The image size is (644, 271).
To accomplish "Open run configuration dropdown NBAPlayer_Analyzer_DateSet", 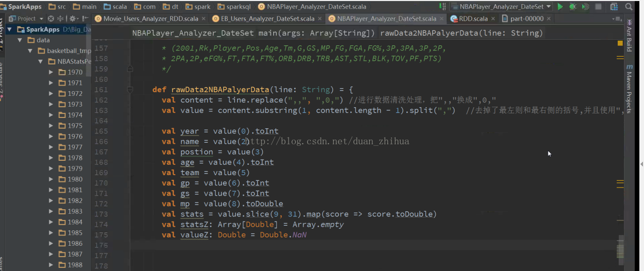I will (502, 7).
